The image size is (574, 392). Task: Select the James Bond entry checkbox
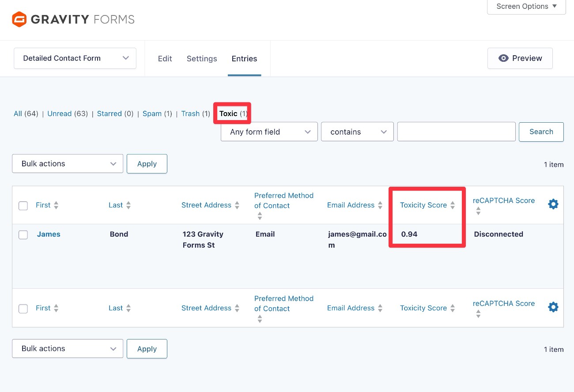point(23,235)
